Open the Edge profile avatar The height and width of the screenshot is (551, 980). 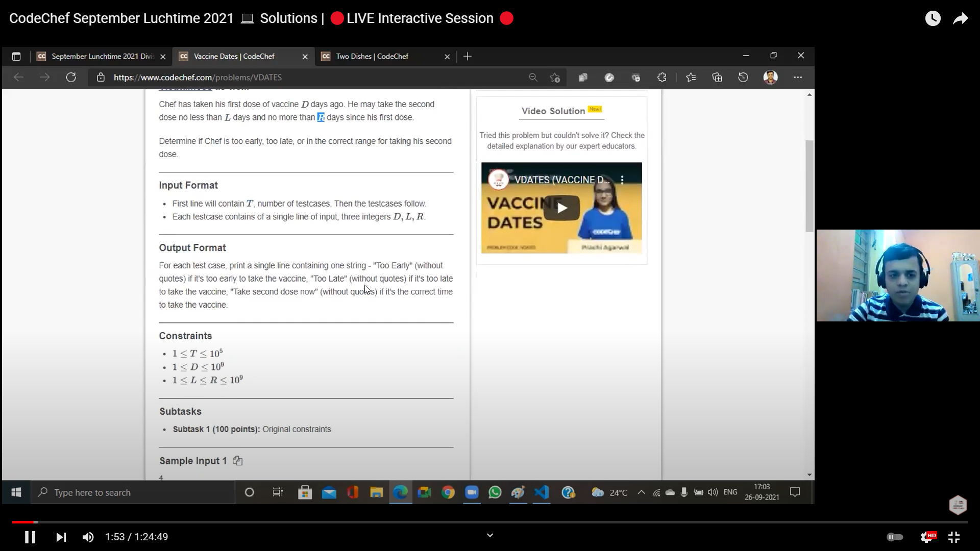tap(770, 77)
